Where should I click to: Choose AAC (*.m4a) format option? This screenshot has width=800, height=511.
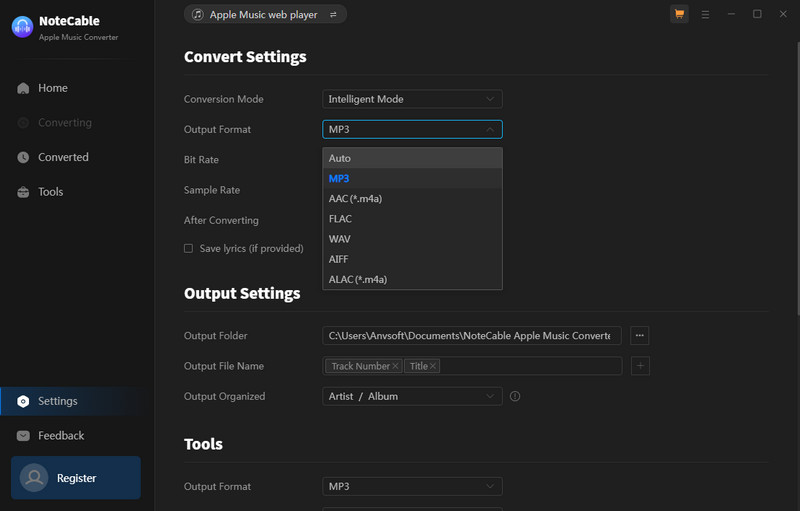[412, 198]
